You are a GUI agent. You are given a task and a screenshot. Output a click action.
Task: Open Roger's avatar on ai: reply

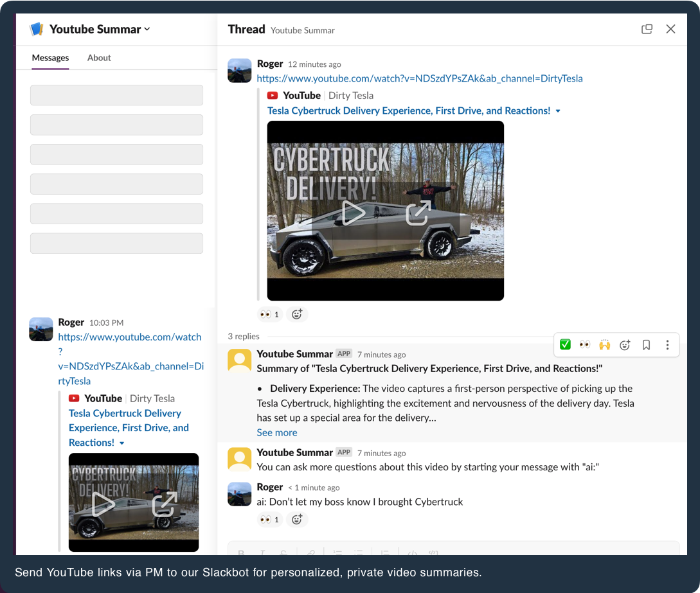(x=240, y=494)
